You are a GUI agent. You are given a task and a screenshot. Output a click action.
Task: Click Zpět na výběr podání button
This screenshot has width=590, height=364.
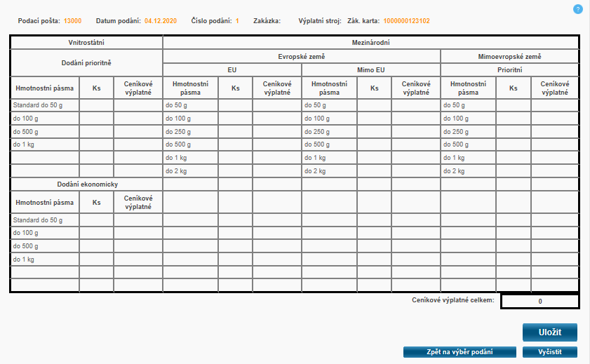point(460,352)
